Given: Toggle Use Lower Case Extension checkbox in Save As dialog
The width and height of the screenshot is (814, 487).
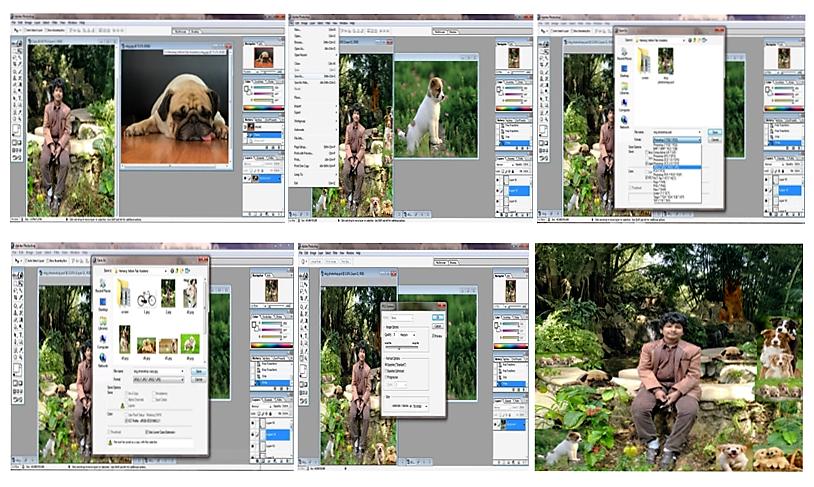Looking at the screenshot, I should [146, 432].
